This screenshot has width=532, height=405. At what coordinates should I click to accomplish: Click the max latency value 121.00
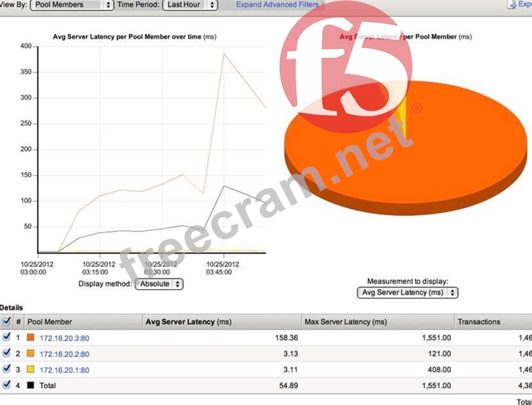pyautogui.click(x=439, y=354)
